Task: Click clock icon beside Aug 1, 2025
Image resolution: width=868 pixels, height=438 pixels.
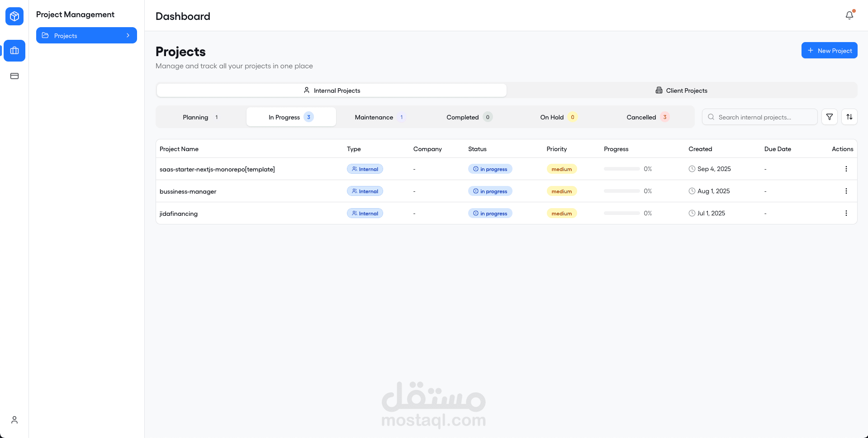Action: (x=692, y=191)
